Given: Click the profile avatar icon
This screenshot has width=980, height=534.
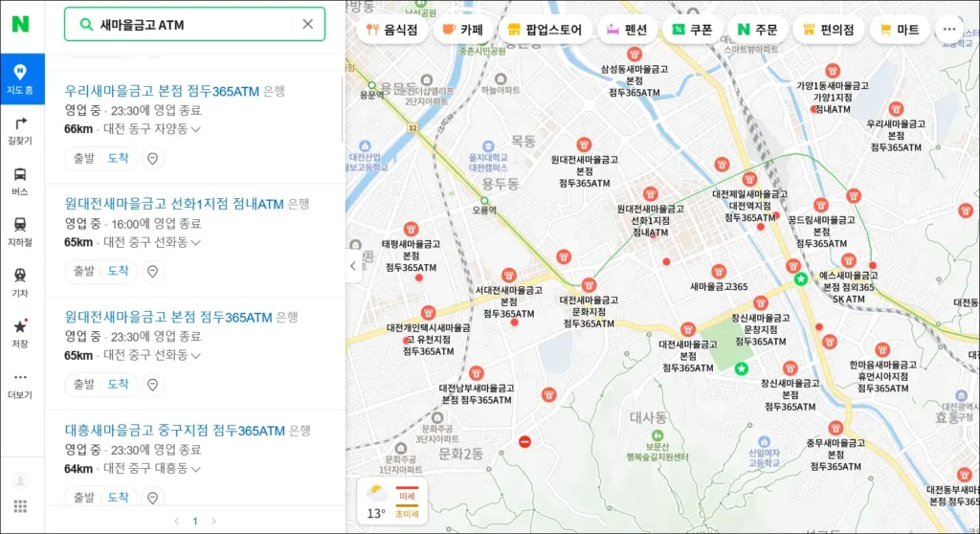Looking at the screenshot, I should click(x=21, y=480).
